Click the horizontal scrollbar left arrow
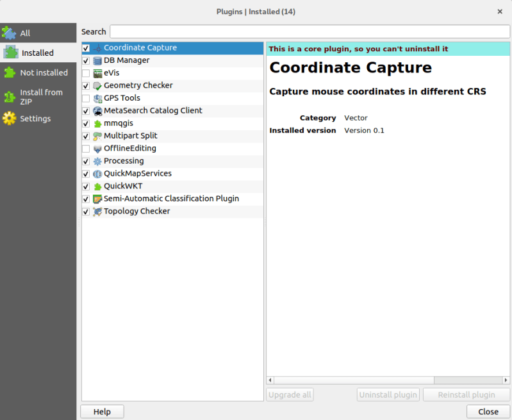 click(270, 380)
